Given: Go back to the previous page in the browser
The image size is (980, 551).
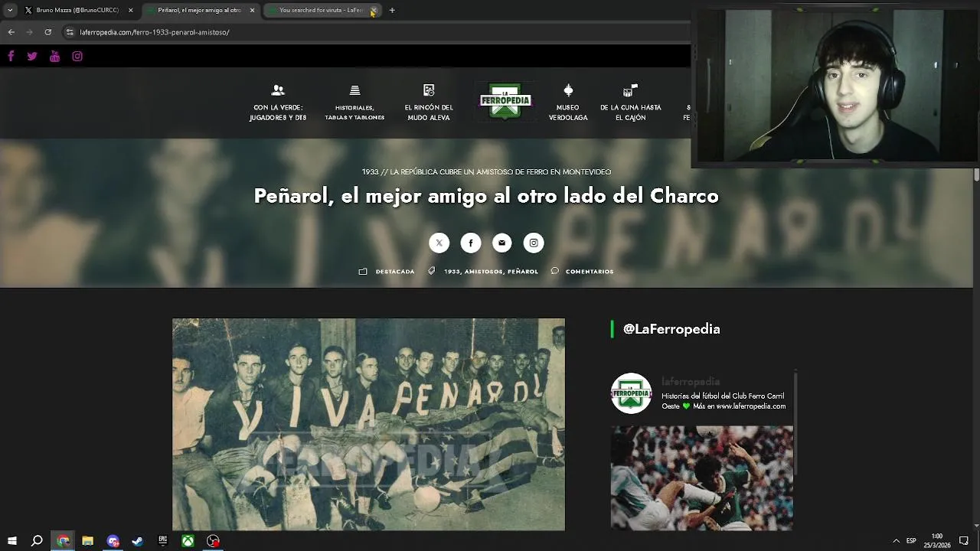Looking at the screenshot, I should click(11, 32).
